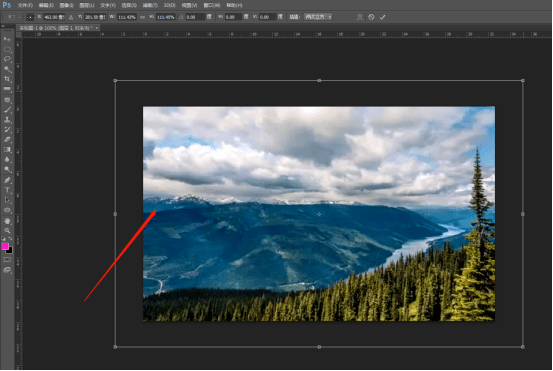Image resolution: width=553 pixels, height=371 pixels.
Task: Select the Horizontal Type tool
Action: 7,190
